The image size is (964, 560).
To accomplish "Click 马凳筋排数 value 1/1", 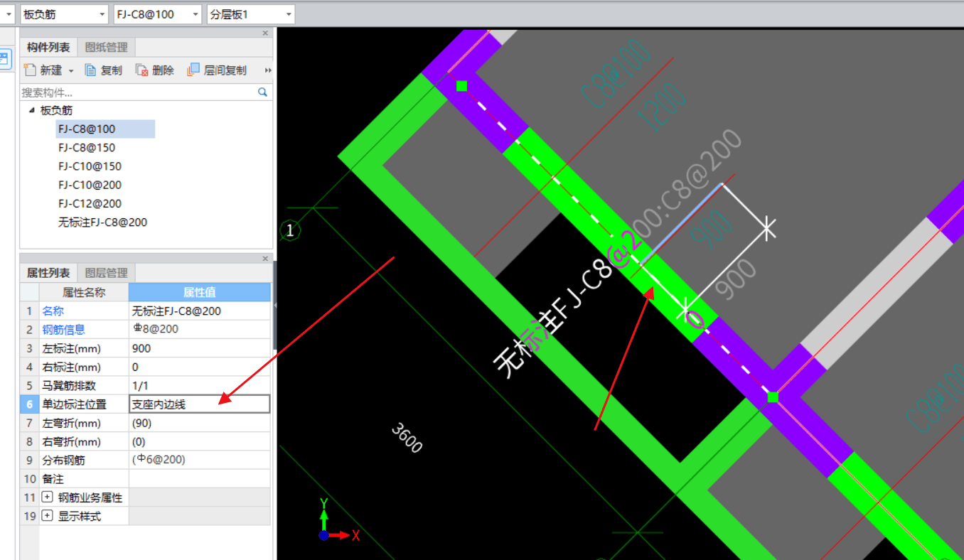I will pos(200,386).
